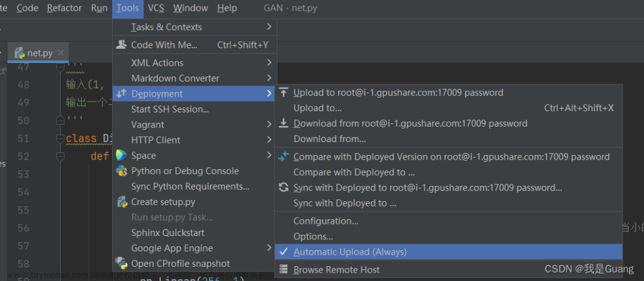
Task: Collapse class fold at line 51
Action: tap(61, 138)
